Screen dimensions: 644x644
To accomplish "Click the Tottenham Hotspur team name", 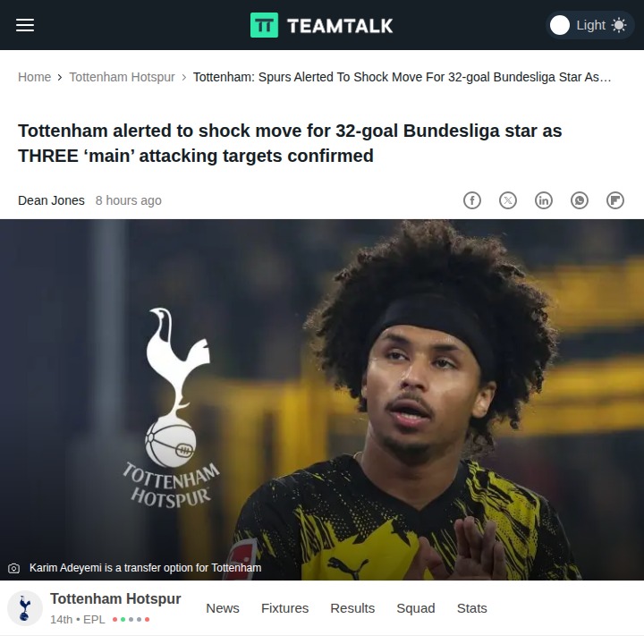I will [x=115, y=598].
